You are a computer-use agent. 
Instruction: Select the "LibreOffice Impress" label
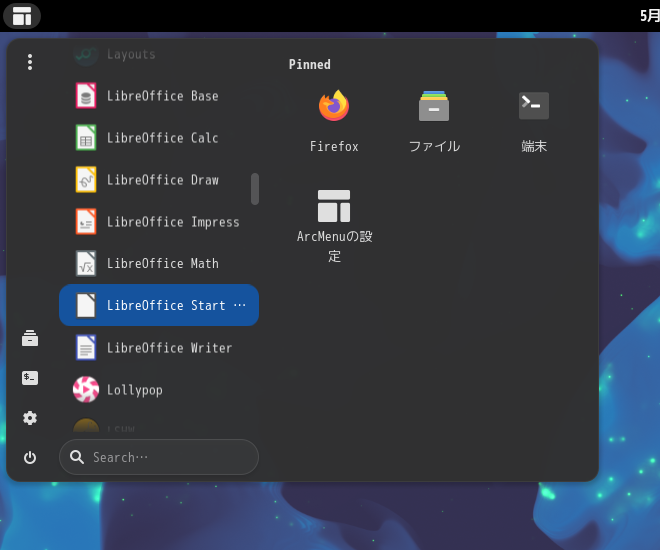173,222
